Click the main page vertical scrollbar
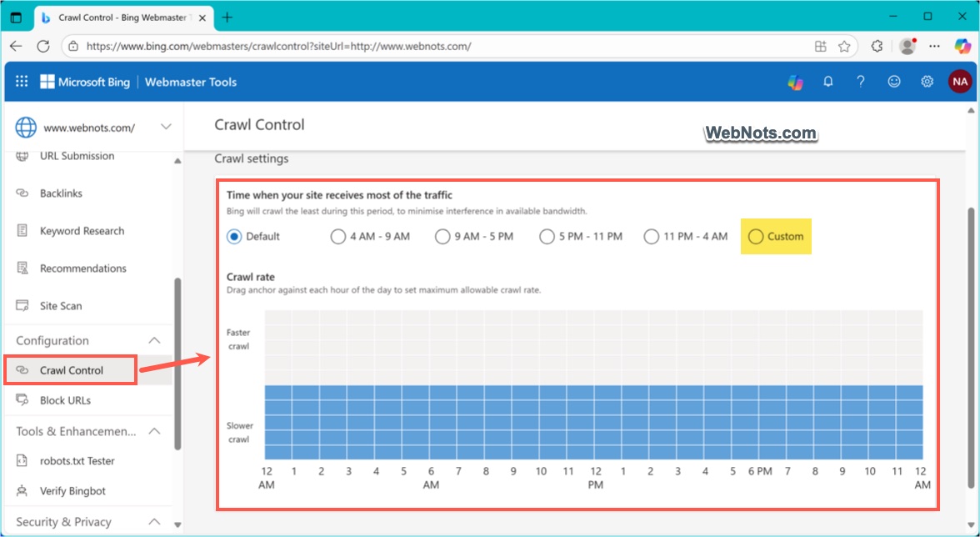 (x=971, y=347)
